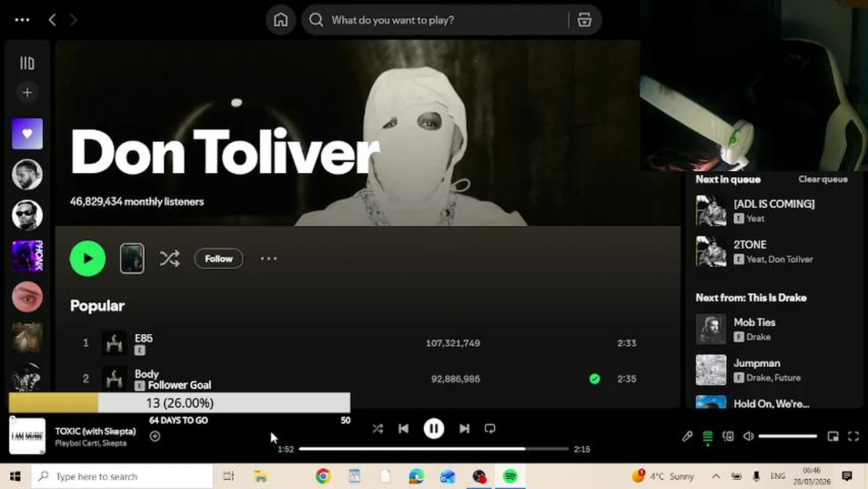This screenshot has width=868, height=489.
Task: Open the TOXIC (with Skepta) song title
Action: pos(95,431)
